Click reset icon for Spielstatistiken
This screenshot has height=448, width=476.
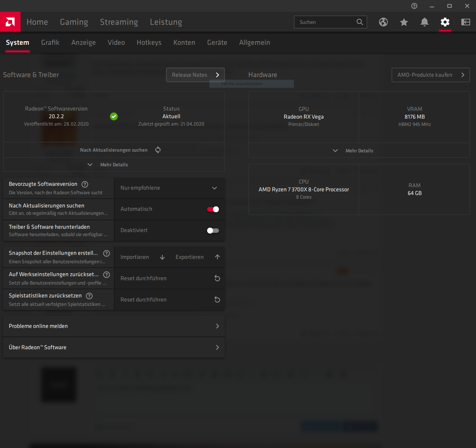[x=217, y=300]
